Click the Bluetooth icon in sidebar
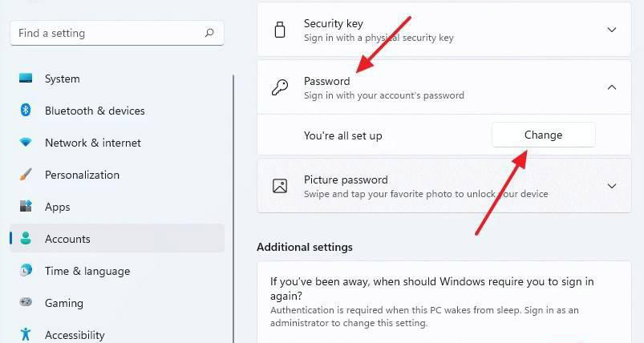Viewport: 644px width, 343px height. click(26, 111)
